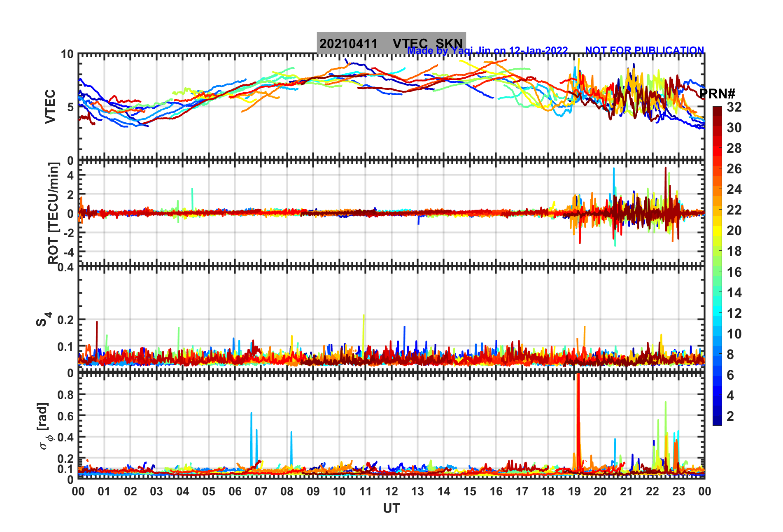The image size is (783, 532).
Task: Select the "UT" x-axis label
Action: click(391, 509)
